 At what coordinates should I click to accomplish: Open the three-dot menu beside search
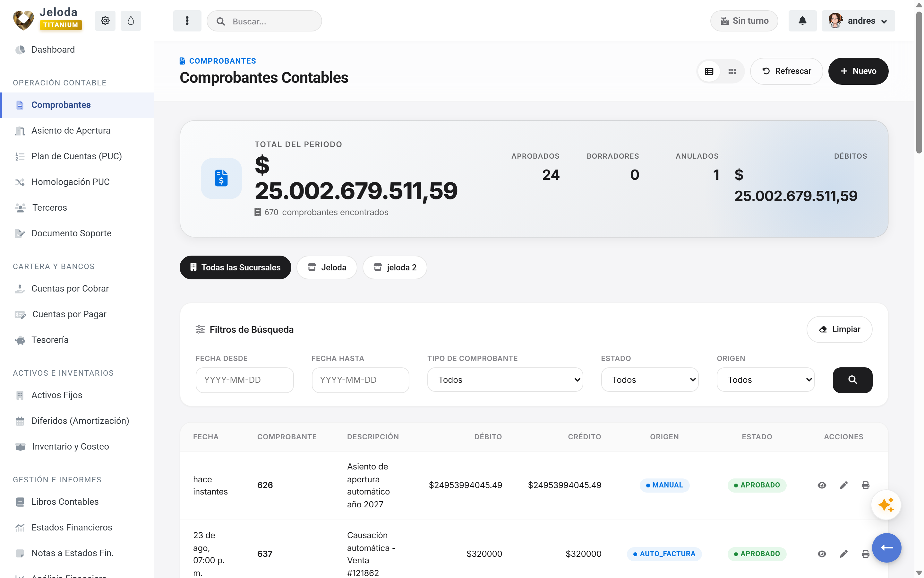click(187, 21)
